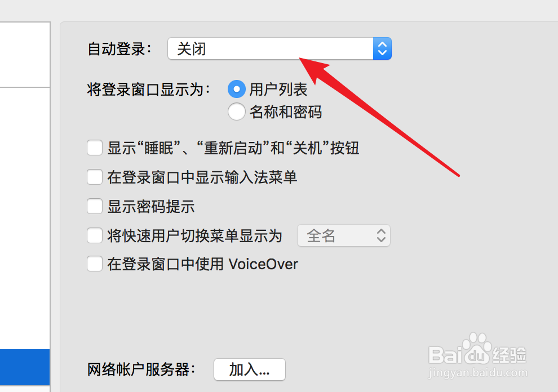Click the 加入... button
This screenshot has height=392, width=558.
click(250, 369)
